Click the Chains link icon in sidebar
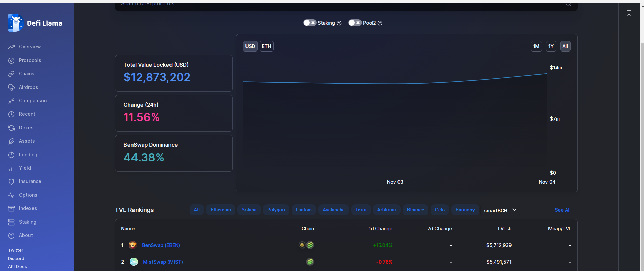 click(x=11, y=74)
